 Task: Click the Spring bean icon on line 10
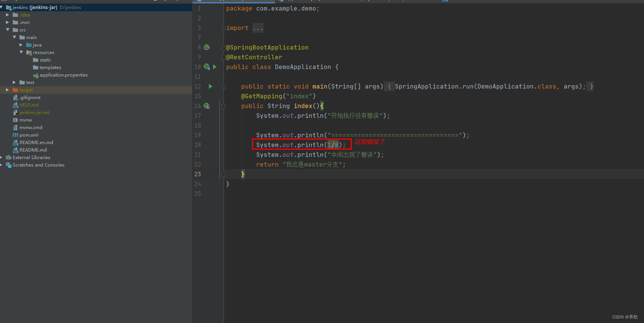[207, 67]
